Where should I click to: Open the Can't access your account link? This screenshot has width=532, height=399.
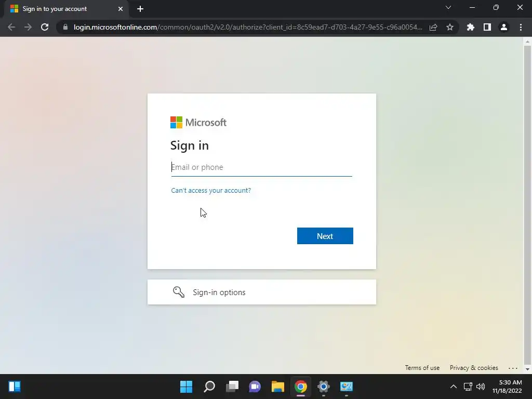[211, 190]
